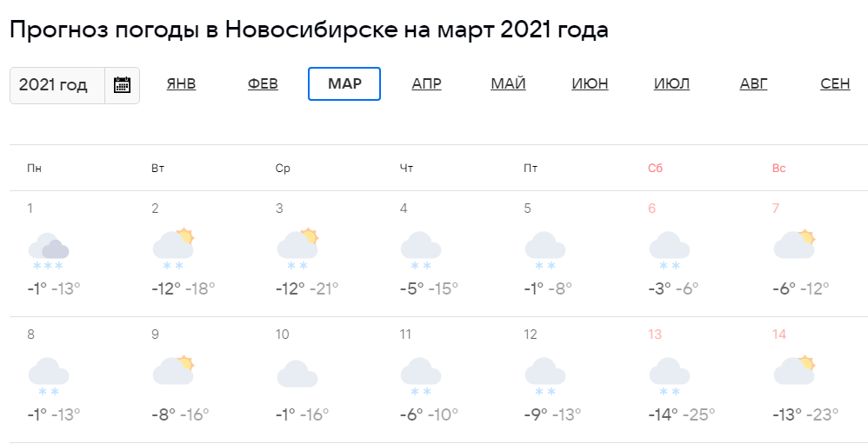Switch to the ЯНВ month tab
Image resolution: width=868 pixels, height=444 pixels.
click(182, 84)
